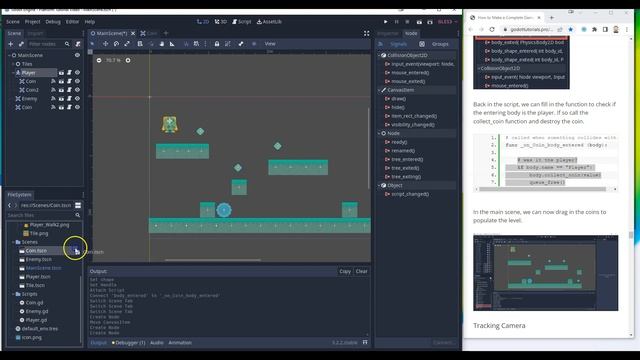This screenshot has width=640, height=360.
Task: Signal icon on the Coin2 node row
Action: (53, 90)
